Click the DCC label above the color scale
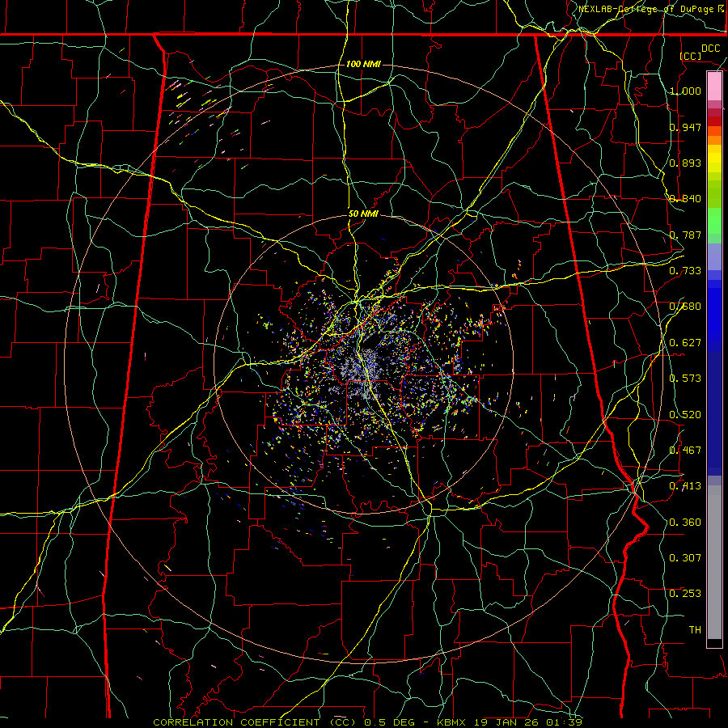Image resolution: width=728 pixels, height=728 pixels. coord(711,49)
